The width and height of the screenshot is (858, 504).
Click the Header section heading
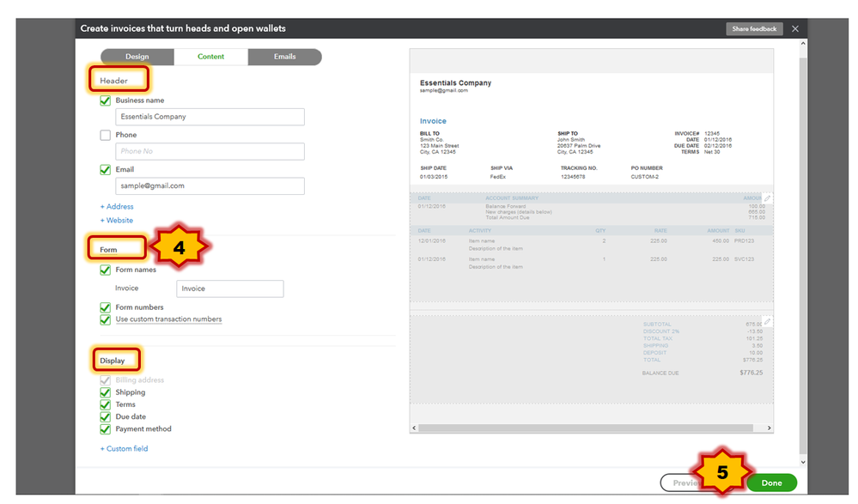(x=114, y=81)
